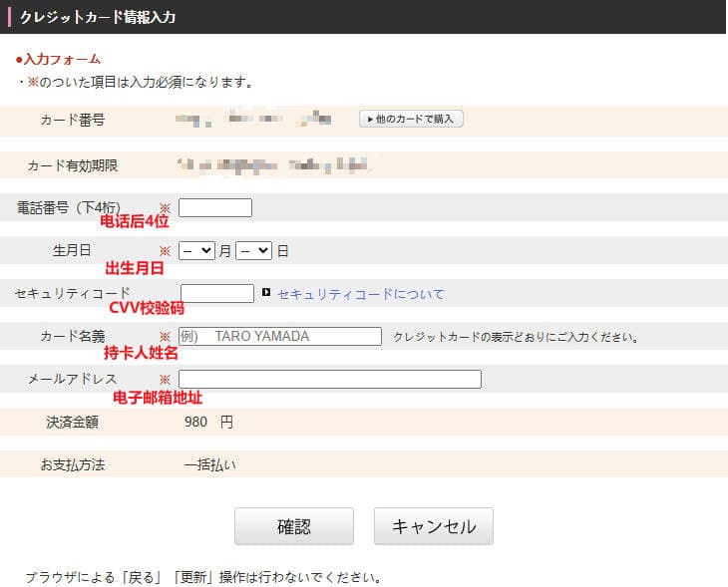
Task: Click the ブラウザによる「戻る」「更新」 warning text
Action: coord(202,577)
